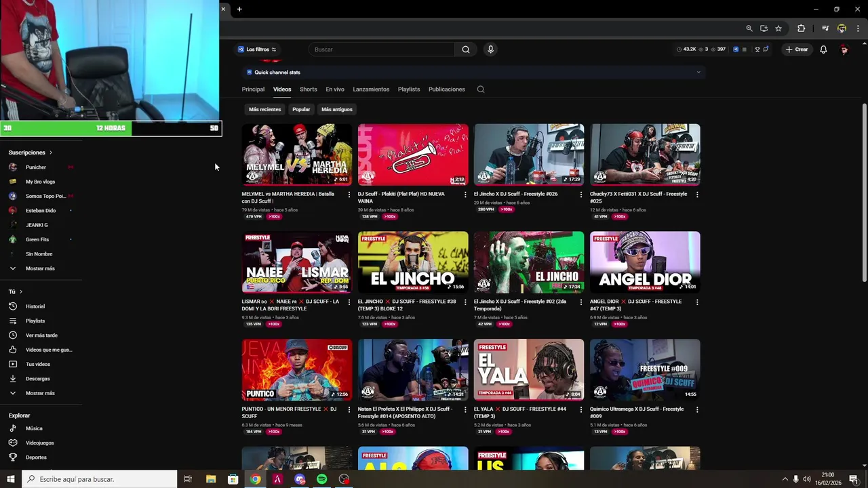Toggle the blue extension button in stats bar

[736, 49]
